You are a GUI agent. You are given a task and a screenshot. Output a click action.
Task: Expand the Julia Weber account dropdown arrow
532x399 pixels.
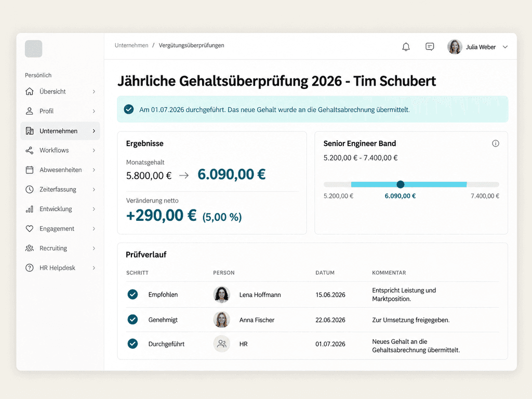tap(505, 47)
